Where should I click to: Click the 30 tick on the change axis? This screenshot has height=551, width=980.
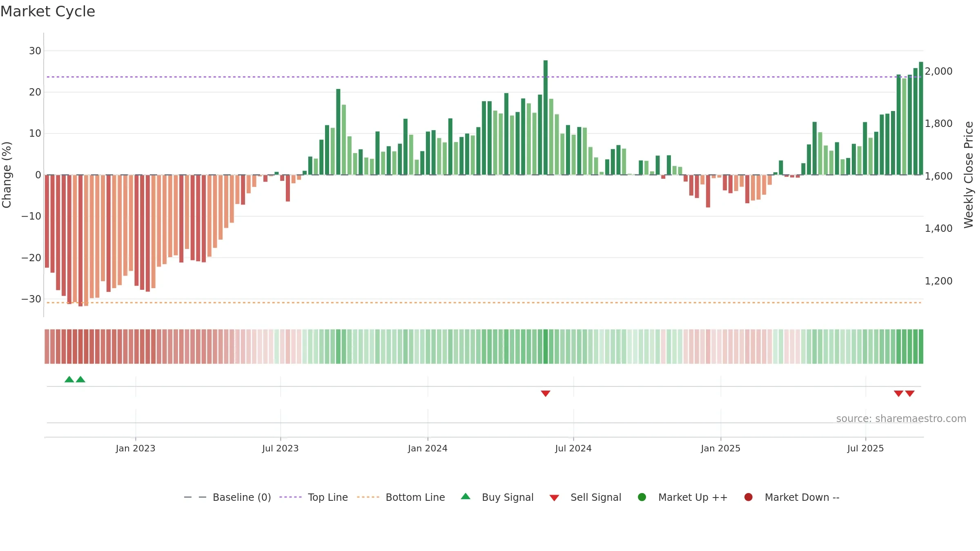[x=35, y=51]
